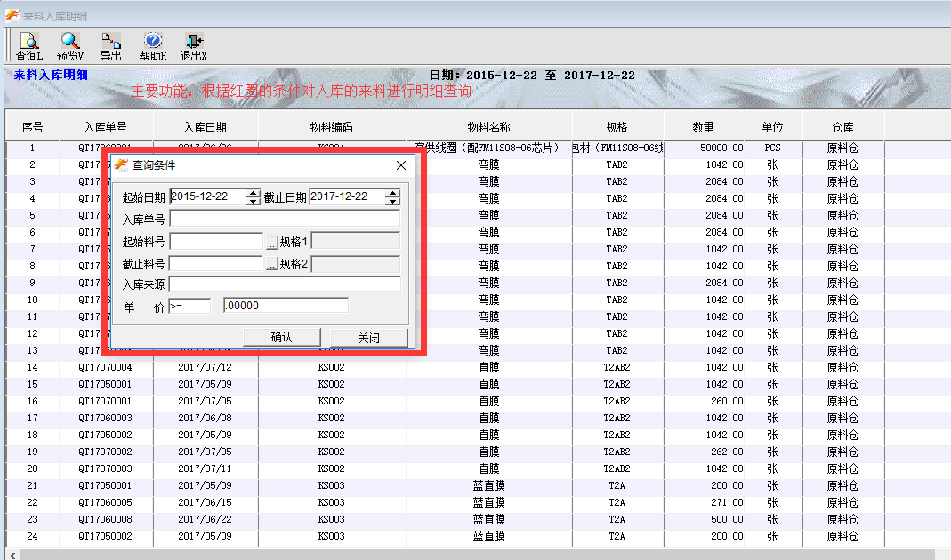
Task: Click the 截止日期 date field
Action: coord(348,196)
